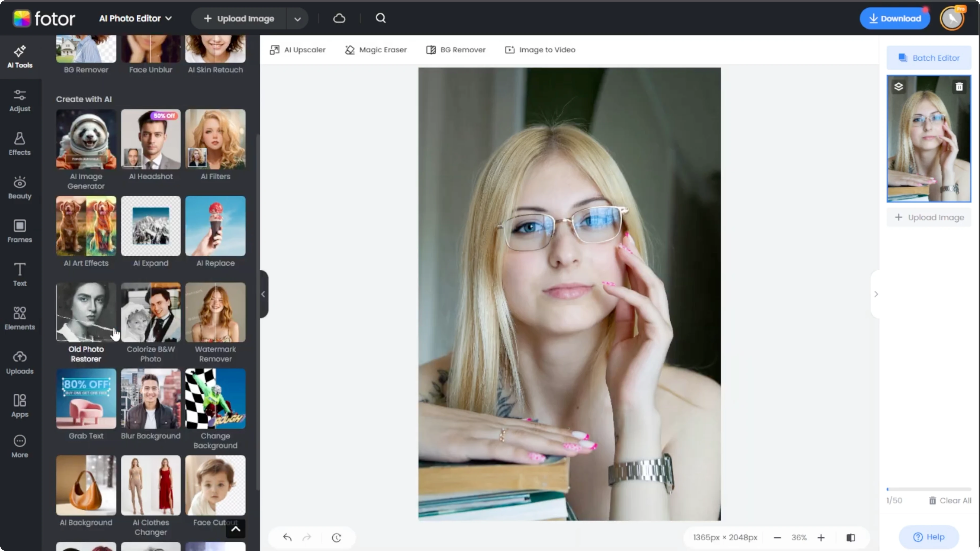Open the AI Filters tool

[215, 145]
